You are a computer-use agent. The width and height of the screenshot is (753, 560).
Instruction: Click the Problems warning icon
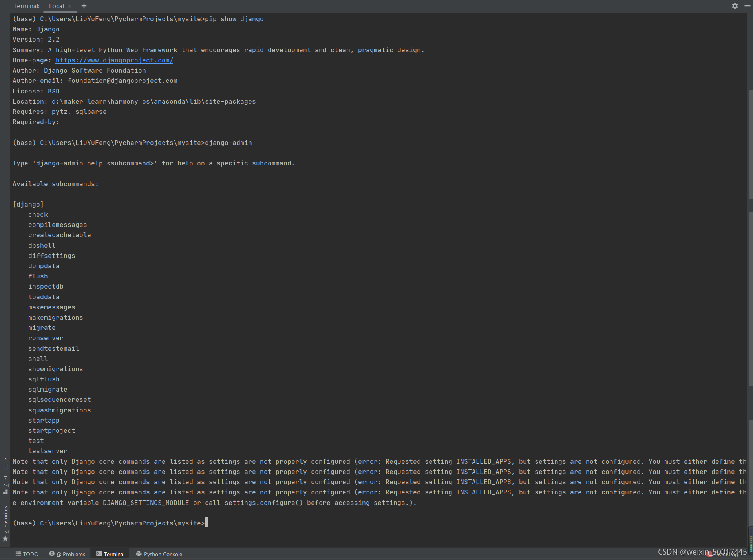click(52, 554)
